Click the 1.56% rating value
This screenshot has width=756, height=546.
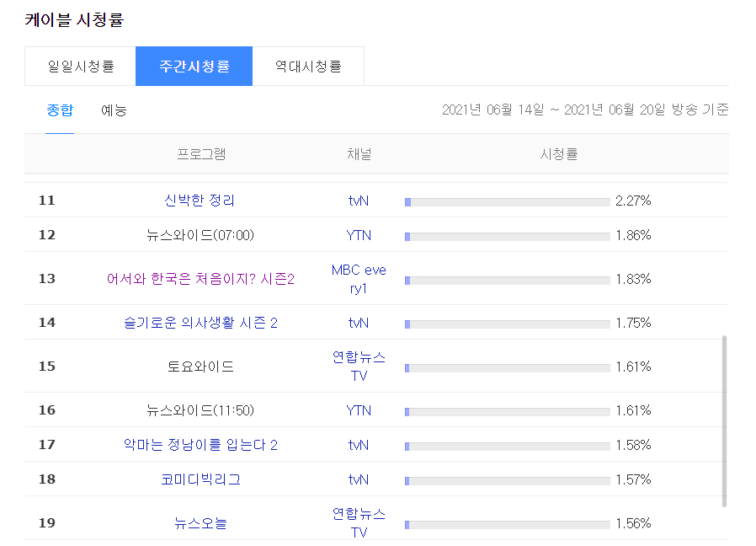[x=633, y=523]
